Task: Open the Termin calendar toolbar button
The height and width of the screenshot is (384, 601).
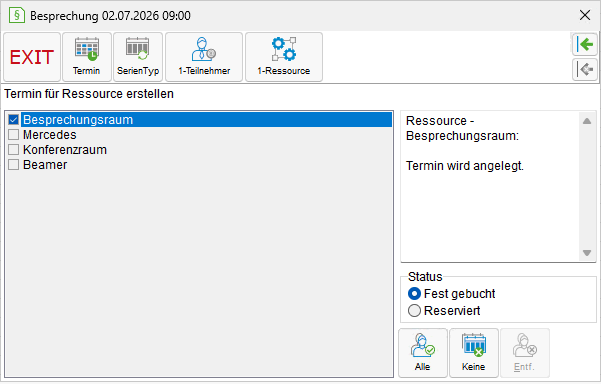Action: (87, 57)
